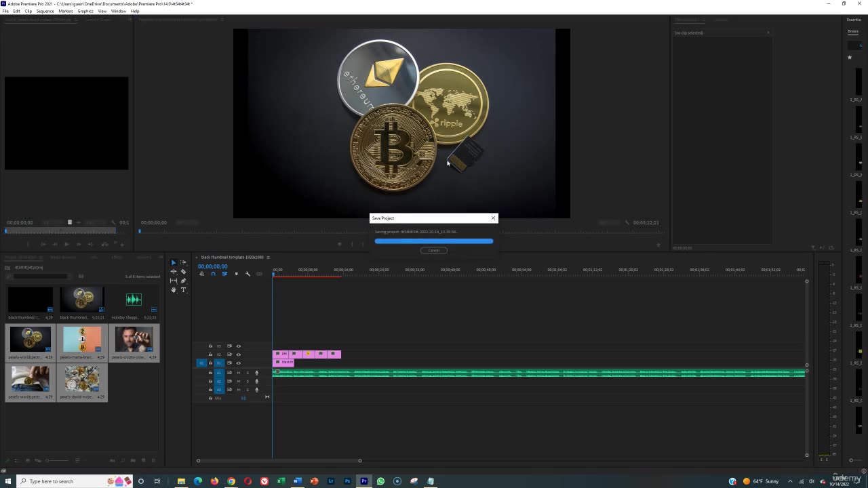Click the favorites star icon
This screenshot has width=868, height=488.
click(x=849, y=58)
